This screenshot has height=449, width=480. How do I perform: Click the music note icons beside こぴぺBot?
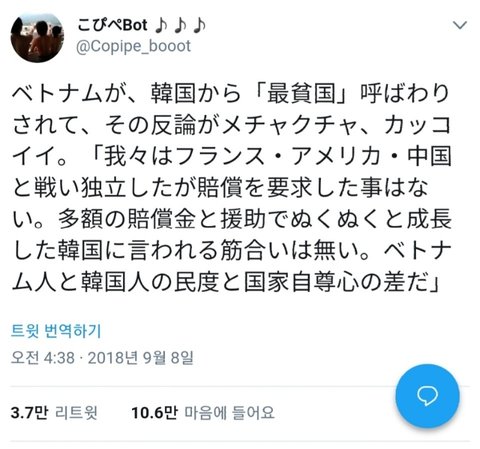(x=180, y=26)
